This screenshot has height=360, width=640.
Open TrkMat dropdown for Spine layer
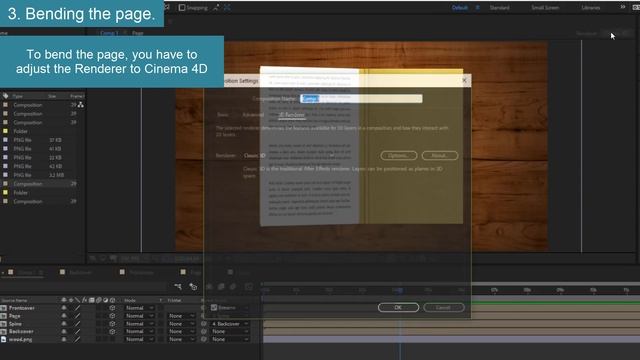tap(182, 323)
